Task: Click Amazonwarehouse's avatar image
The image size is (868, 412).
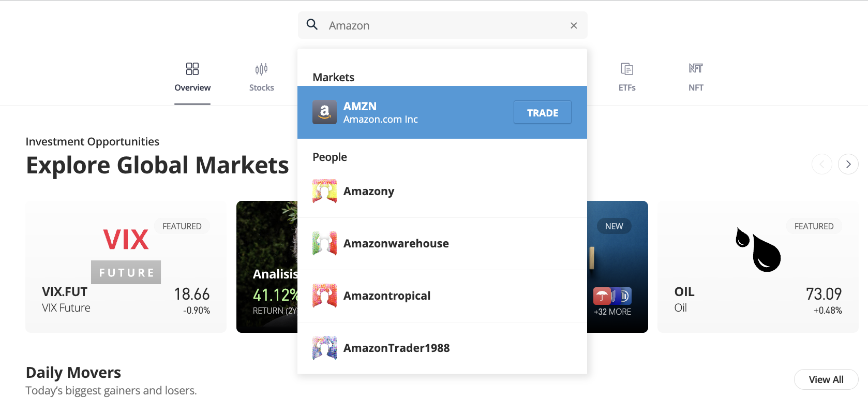Action: 325,244
